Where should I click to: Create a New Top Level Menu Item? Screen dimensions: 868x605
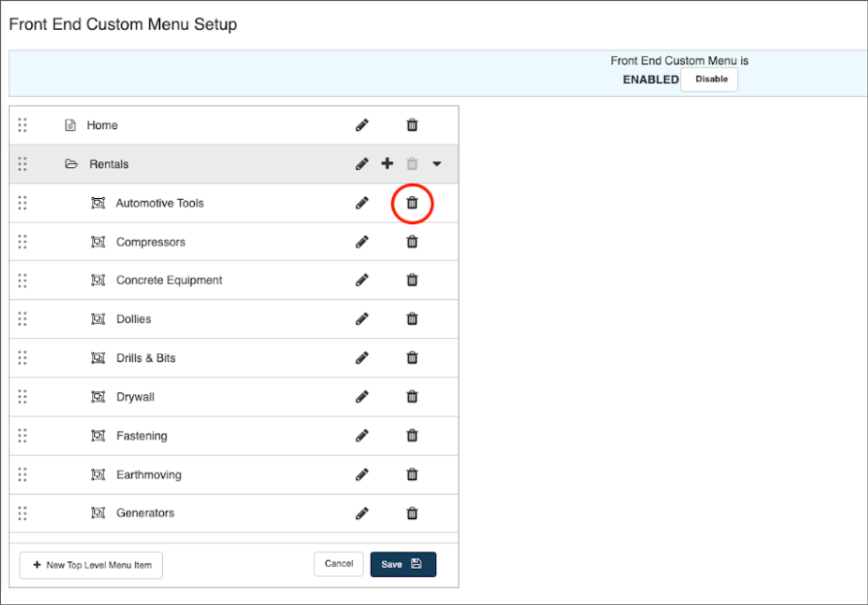(91, 565)
